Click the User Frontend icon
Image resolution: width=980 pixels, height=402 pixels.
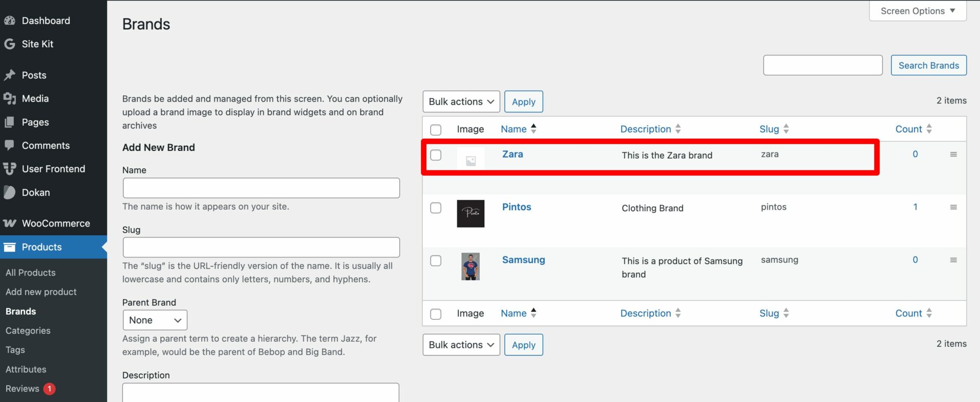coord(9,169)
